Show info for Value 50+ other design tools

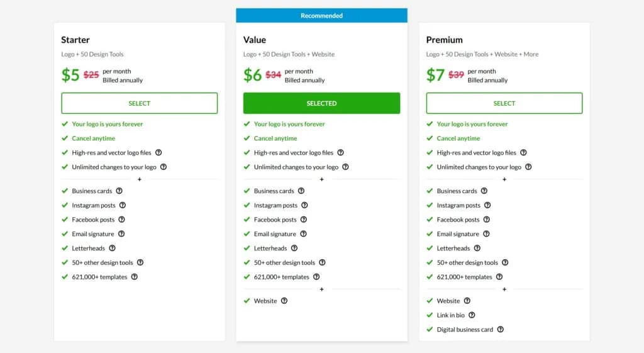pyautogui.click(x=322, y=262)
